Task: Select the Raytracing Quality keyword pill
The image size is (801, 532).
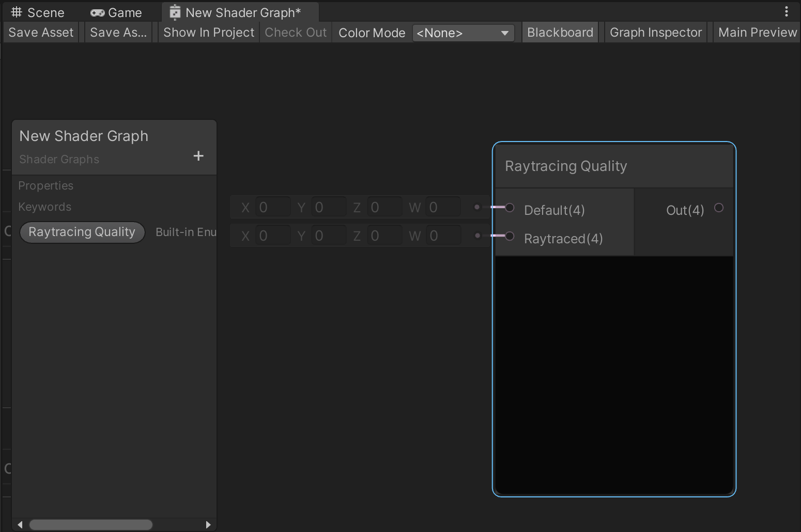Action: click(82, 232)
